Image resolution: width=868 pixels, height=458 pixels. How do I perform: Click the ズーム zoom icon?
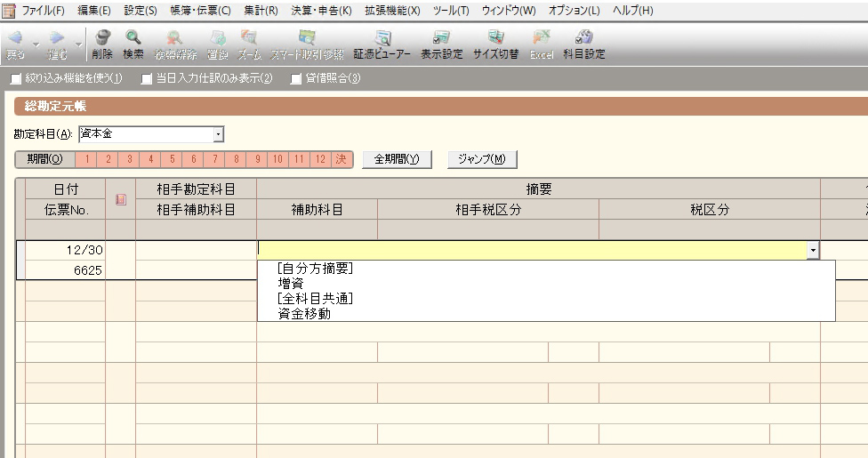click(x=249, y=38)
